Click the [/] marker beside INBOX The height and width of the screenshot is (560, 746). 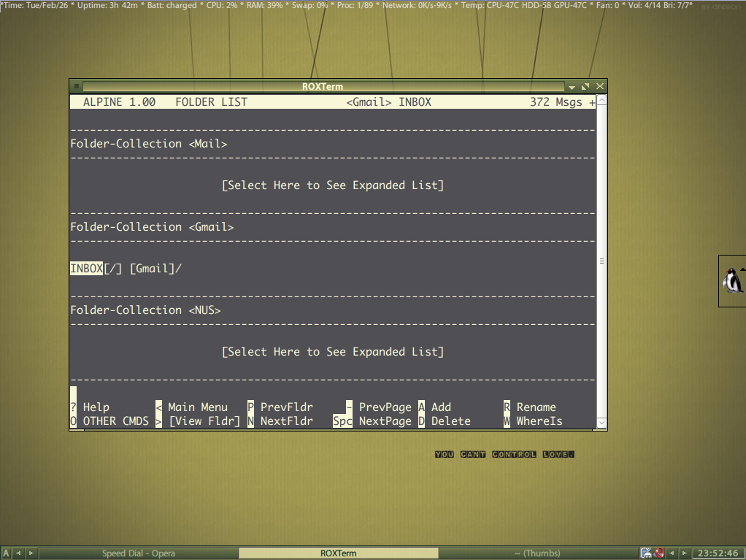pos(112,269)
